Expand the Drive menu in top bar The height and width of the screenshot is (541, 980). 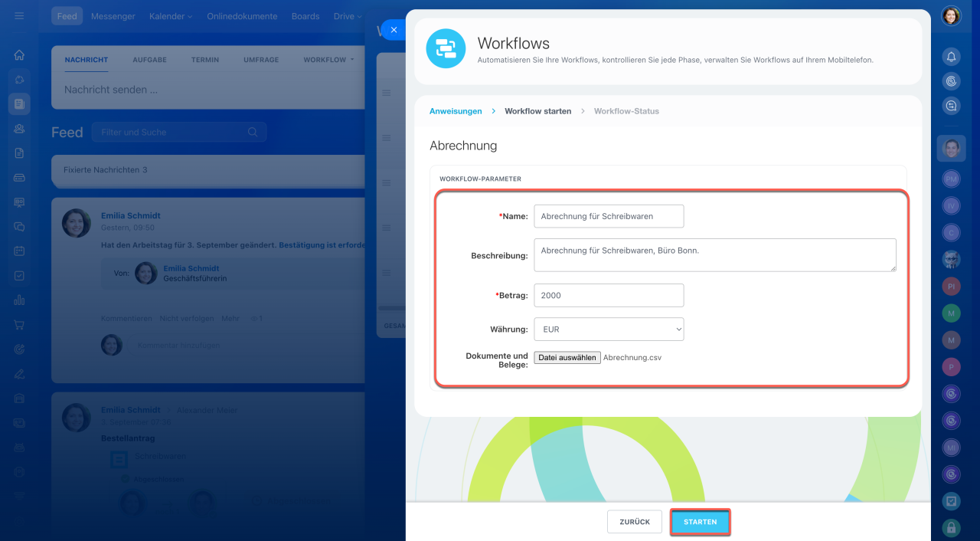pyautogui.click(x=348, y=16)
